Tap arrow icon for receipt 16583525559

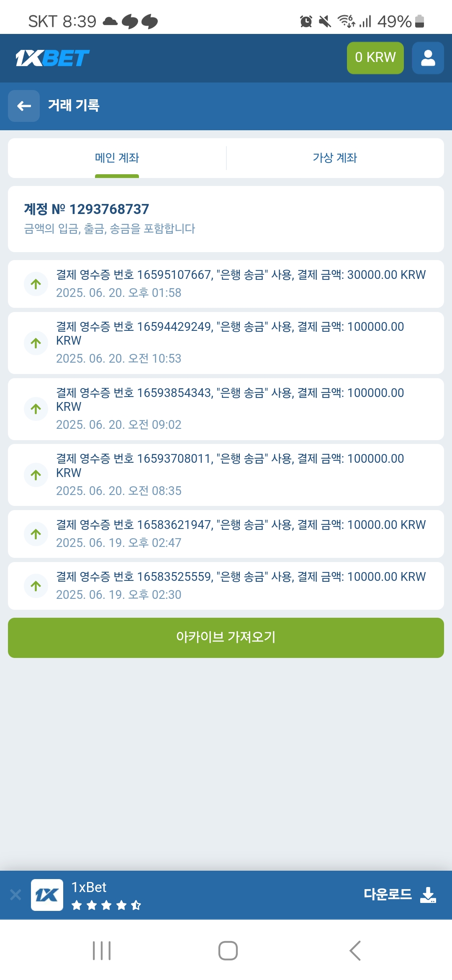(x=36, y=586)
